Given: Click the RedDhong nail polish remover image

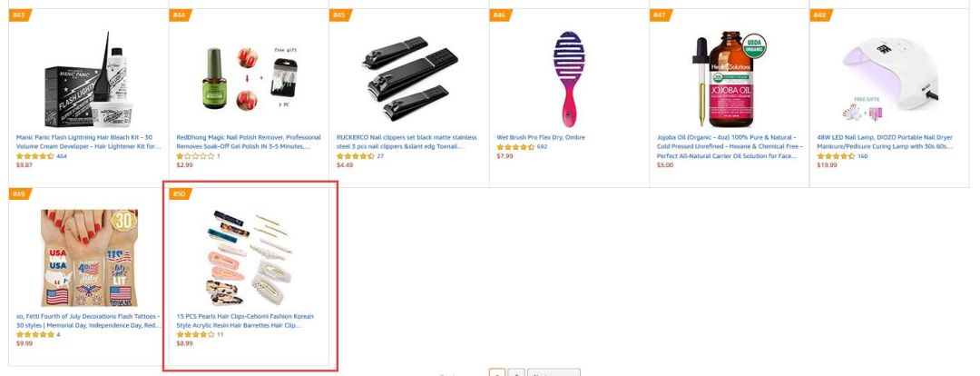Looking at the screenshot, I should tap(249, 79).
